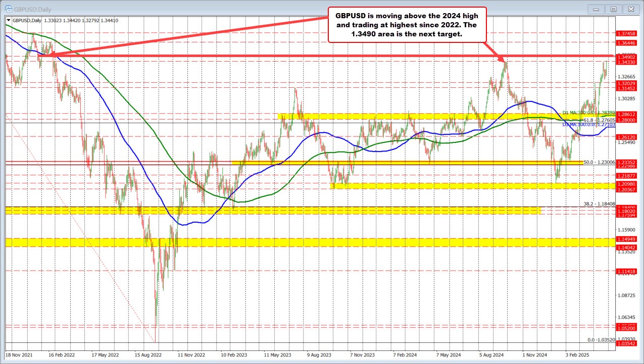The image size is (644, 364).
Task: Select the 1.05200 price level label
Action: coord(626,328)
